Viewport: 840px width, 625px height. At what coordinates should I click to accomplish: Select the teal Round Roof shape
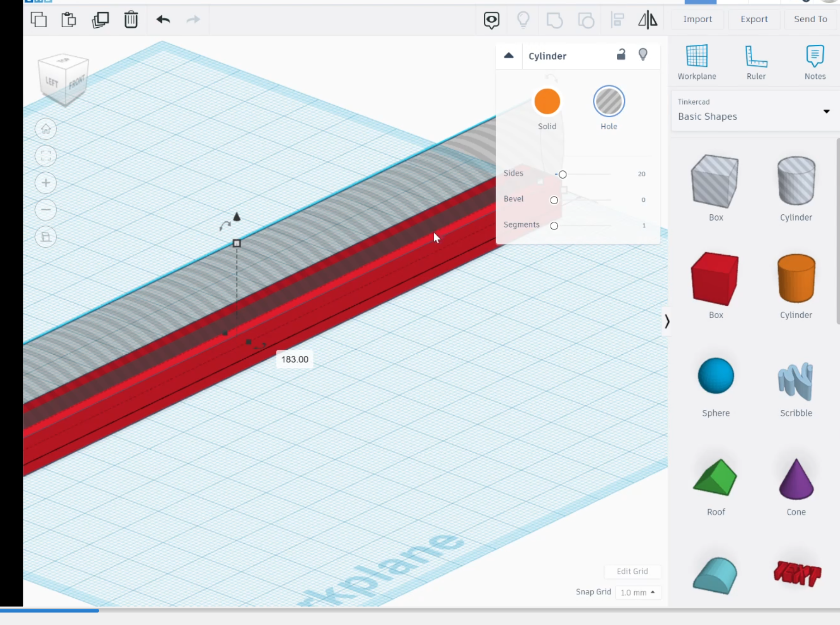click(x=715, y=576)
